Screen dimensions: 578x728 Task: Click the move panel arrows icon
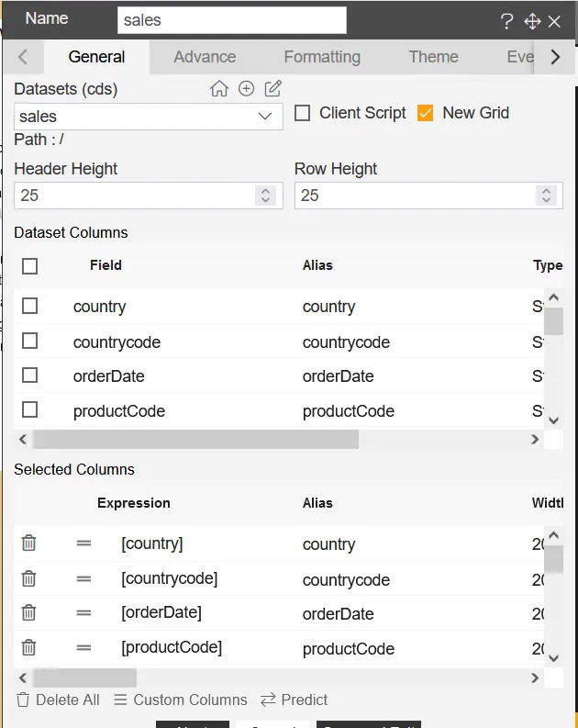[531, 22]
